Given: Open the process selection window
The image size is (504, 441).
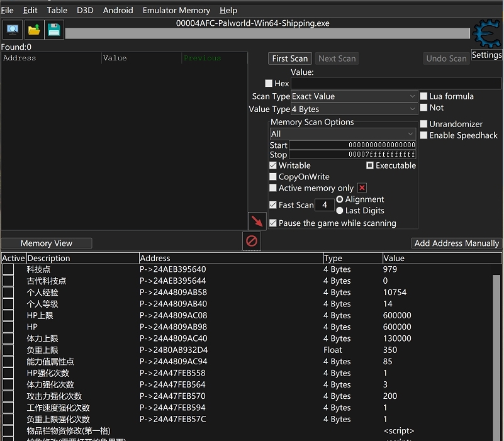Looking at the screenshot, I should (12, 29).
